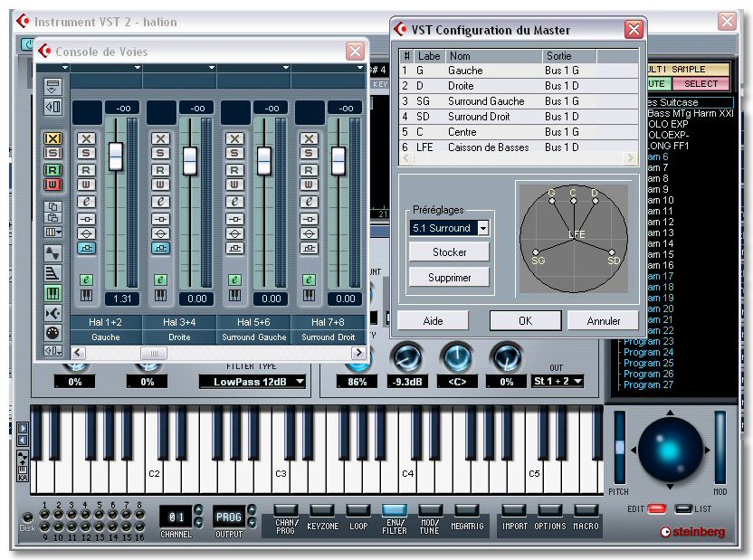753x560 pixels.
Task: Toggle EQ state button on Hal 1+2
Action: coord(87,233)
